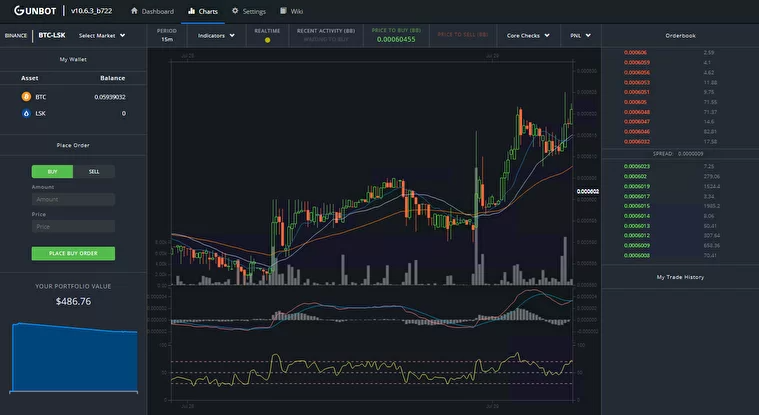The height and width of the screenshot is (415, 759).
Task: Click ask price 0.0006032 in orderbook
Action: (637, 141)
